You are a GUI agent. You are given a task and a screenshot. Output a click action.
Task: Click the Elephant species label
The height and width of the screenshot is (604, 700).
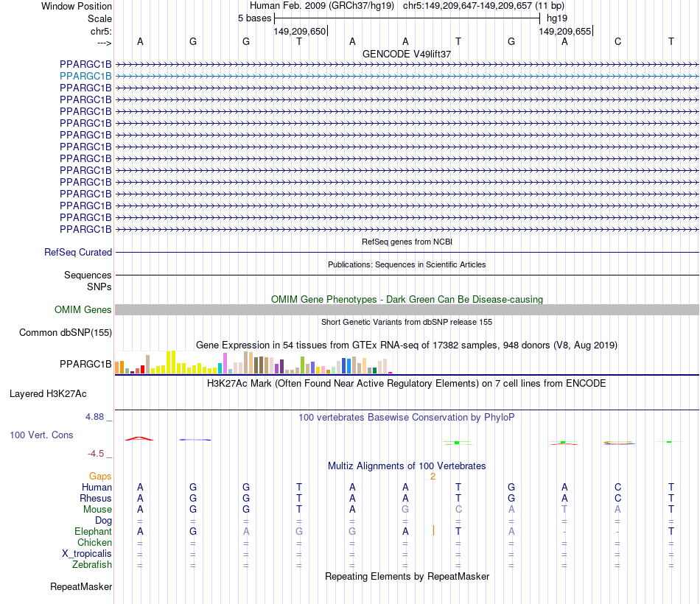[93, 531]
